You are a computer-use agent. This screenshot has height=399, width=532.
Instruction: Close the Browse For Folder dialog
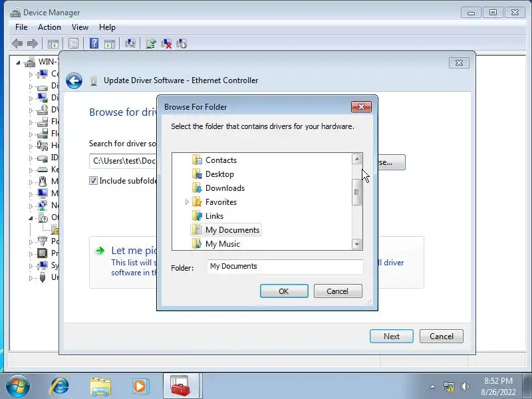click(x=361, y=107)
